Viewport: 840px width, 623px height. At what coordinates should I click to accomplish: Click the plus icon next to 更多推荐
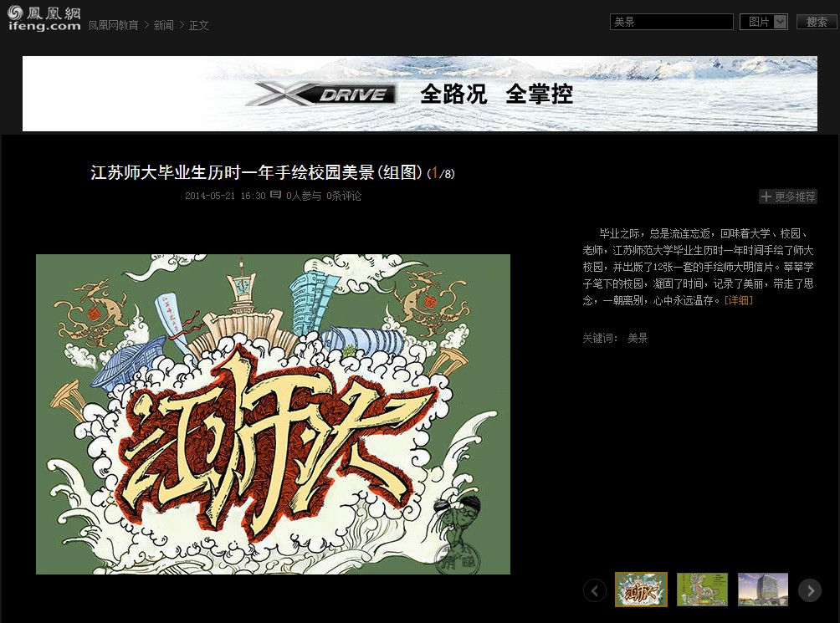[766, 197]
